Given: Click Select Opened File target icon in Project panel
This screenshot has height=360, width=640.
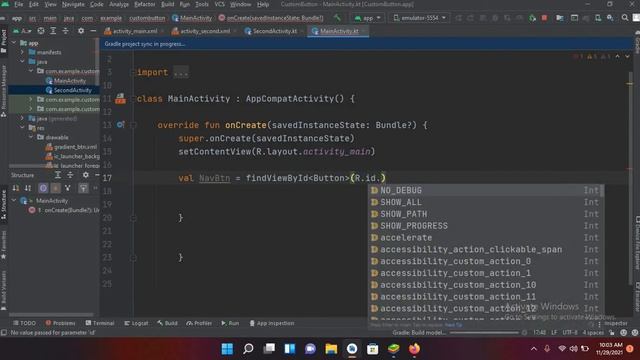Looking at the screenshot, I should point(41,31).
